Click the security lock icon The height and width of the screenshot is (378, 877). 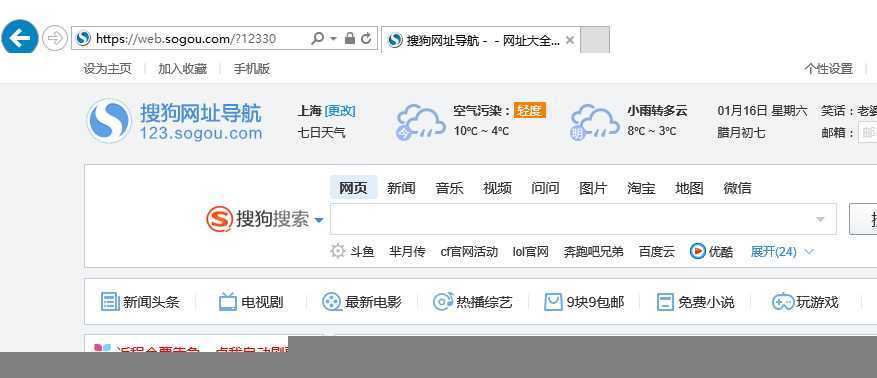pos(350,39)
